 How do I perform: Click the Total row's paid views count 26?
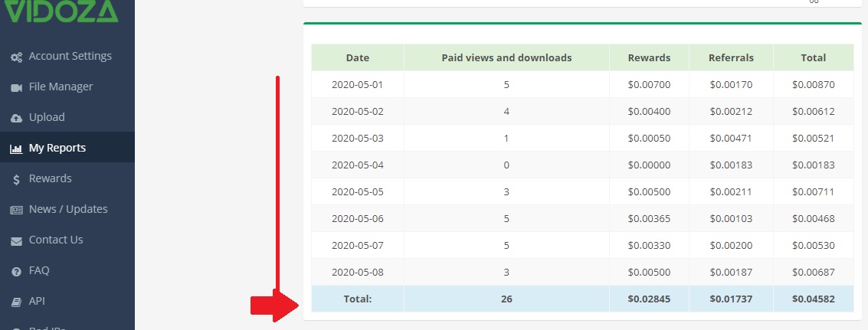506,299
